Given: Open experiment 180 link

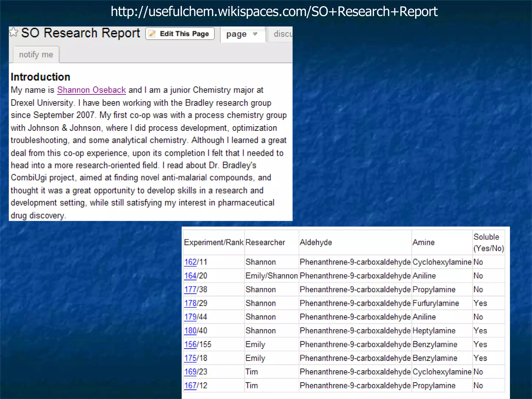Looking at the screenshot, I should coord(190,331).
